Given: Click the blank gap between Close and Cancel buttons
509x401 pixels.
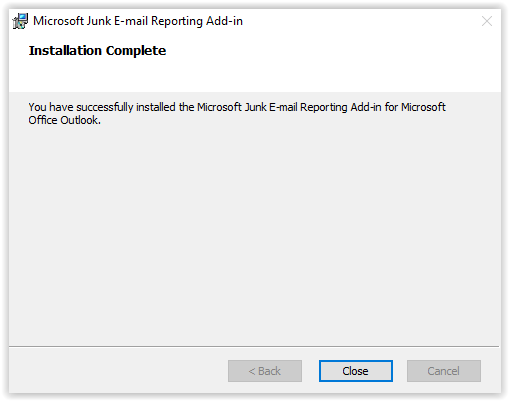Looking at the screenshot, I should (400, 371).
